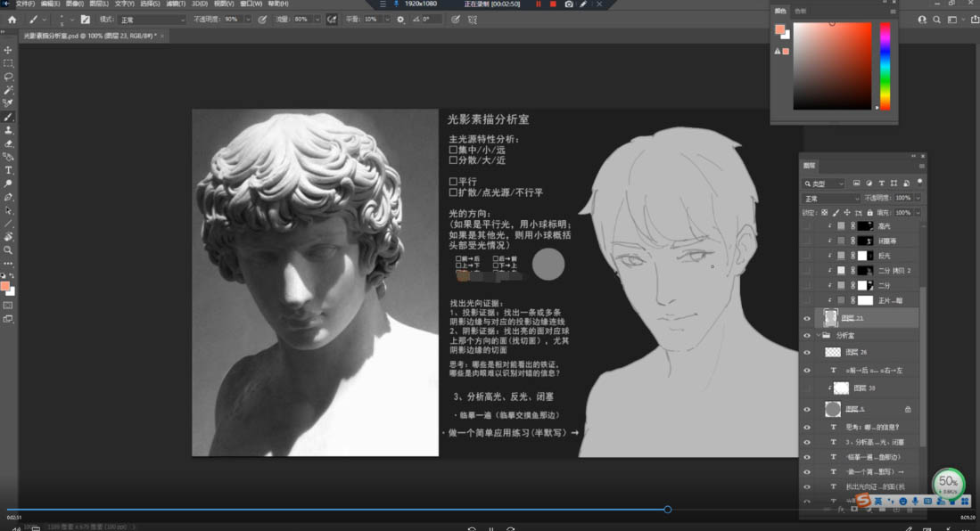Click the video progress bar handle
The height and width of the screenshot is (531, 980).
point(668,510)
